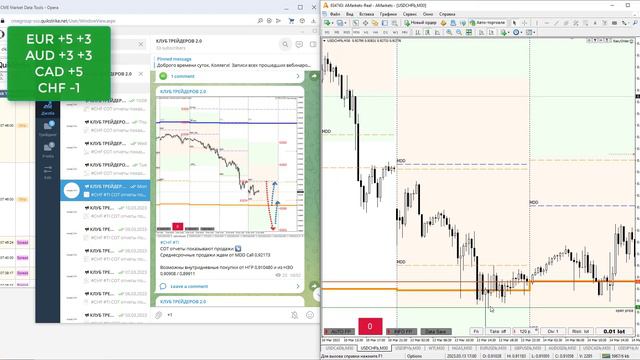This screenshot has height=360, width=640.
Task: Select the crosshair tool
Action: [x=524, y=23]
